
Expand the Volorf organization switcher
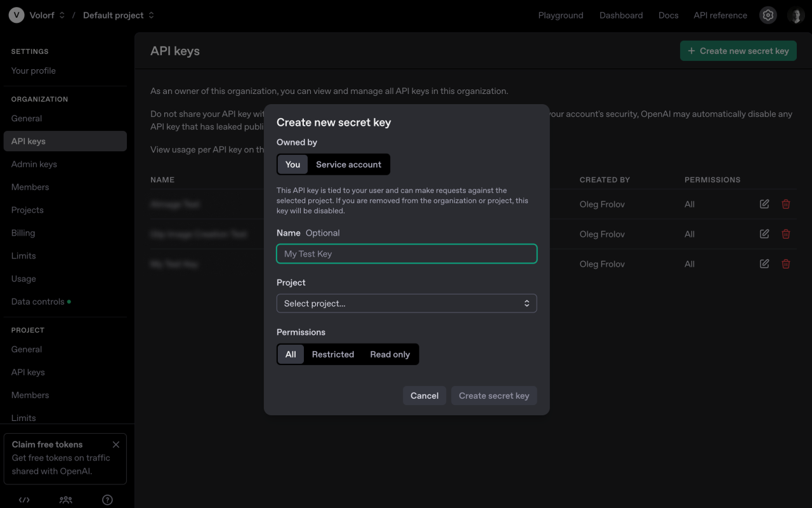[62, 15]
